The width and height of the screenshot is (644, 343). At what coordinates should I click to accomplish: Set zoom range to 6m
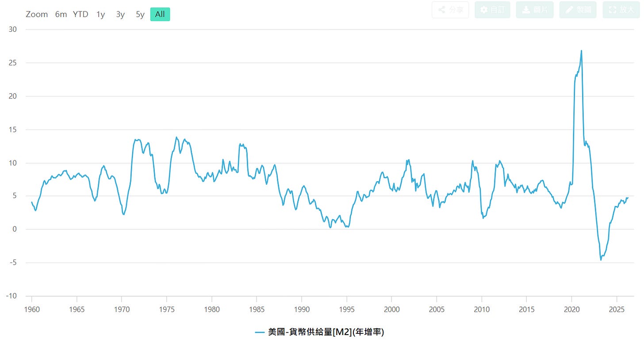point(61,14)
